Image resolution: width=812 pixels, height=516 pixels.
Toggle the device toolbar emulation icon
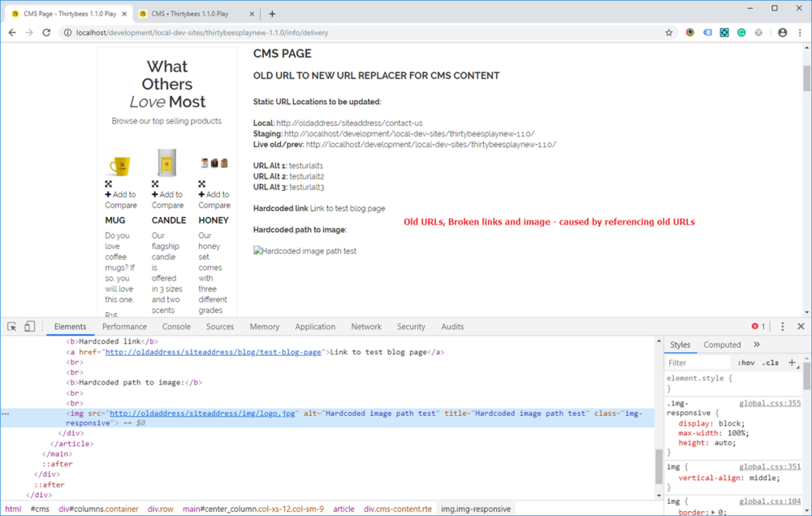tap(28, 326)
